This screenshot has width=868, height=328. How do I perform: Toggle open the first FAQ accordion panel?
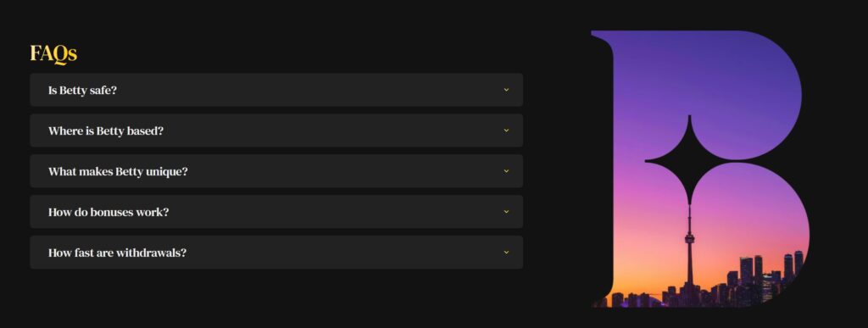[276, 90]
